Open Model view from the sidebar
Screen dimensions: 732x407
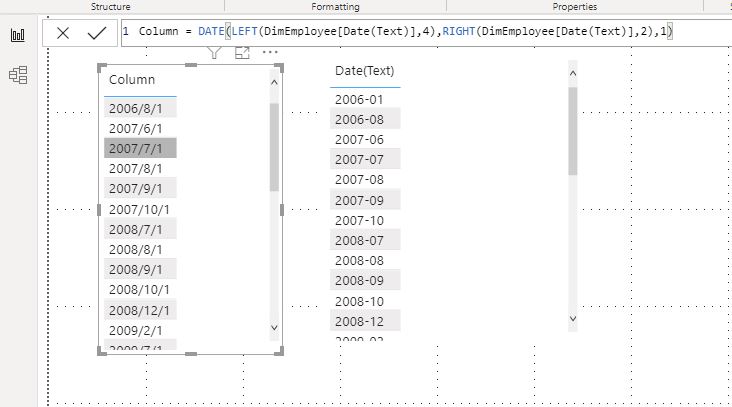[18, 75]
